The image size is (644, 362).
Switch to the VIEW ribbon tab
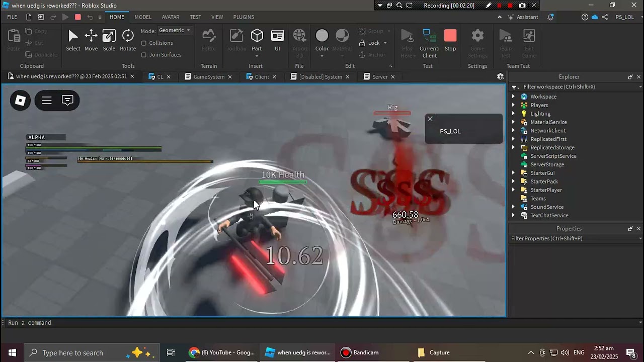[x=217, y=17]
